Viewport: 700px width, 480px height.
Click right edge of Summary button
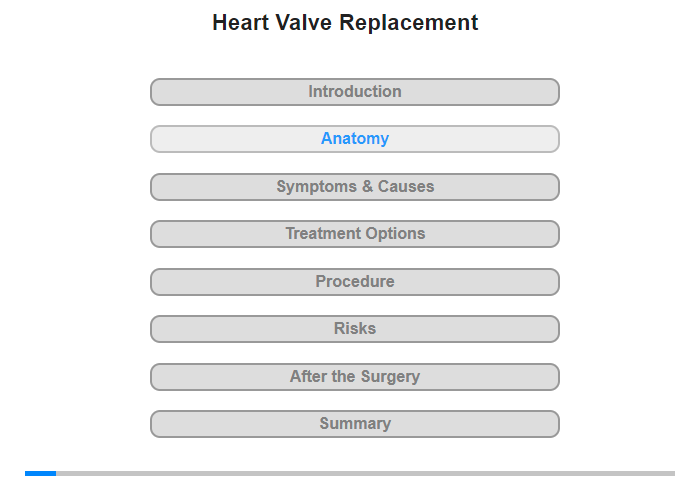coord(555,424)
